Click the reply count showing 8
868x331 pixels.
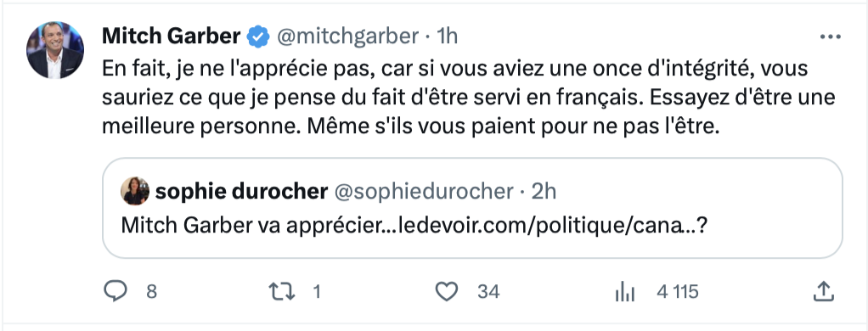[x=151, y=291]
